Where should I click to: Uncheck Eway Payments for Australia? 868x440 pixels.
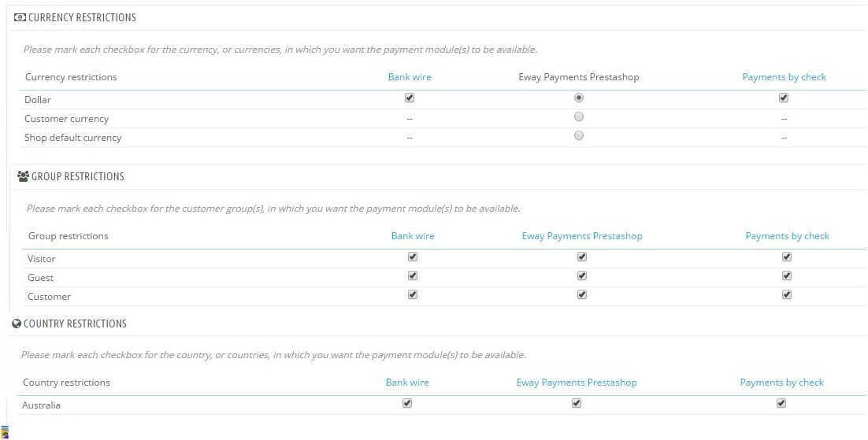click(577, 403)
